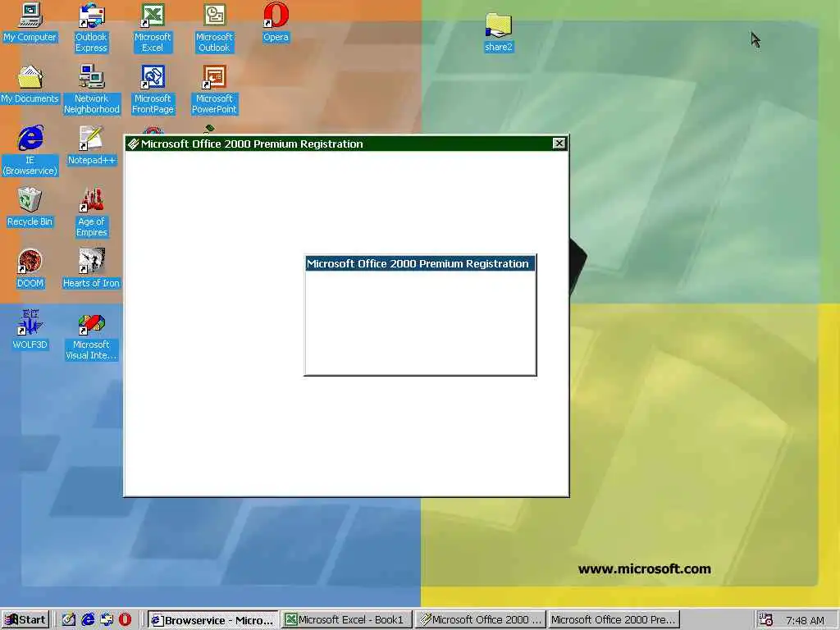
Task: Select the Microsoft Visual InterDev shortcut
Action: tap(91, 336)
